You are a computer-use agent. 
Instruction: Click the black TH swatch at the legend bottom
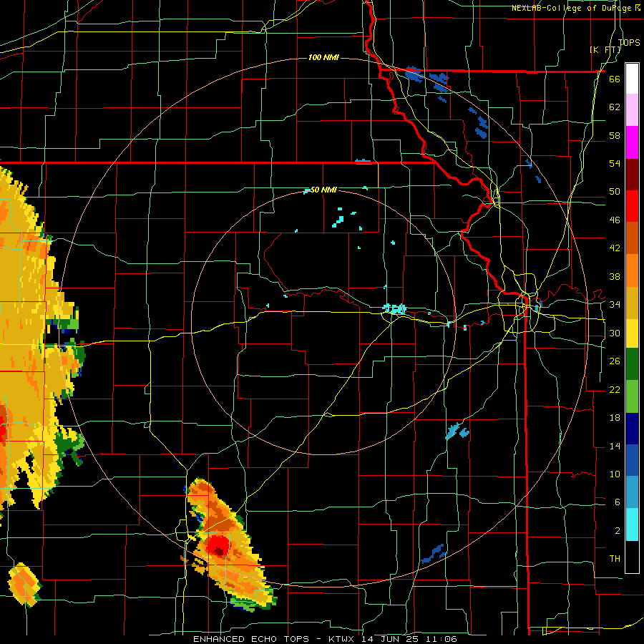click(632, 557)
